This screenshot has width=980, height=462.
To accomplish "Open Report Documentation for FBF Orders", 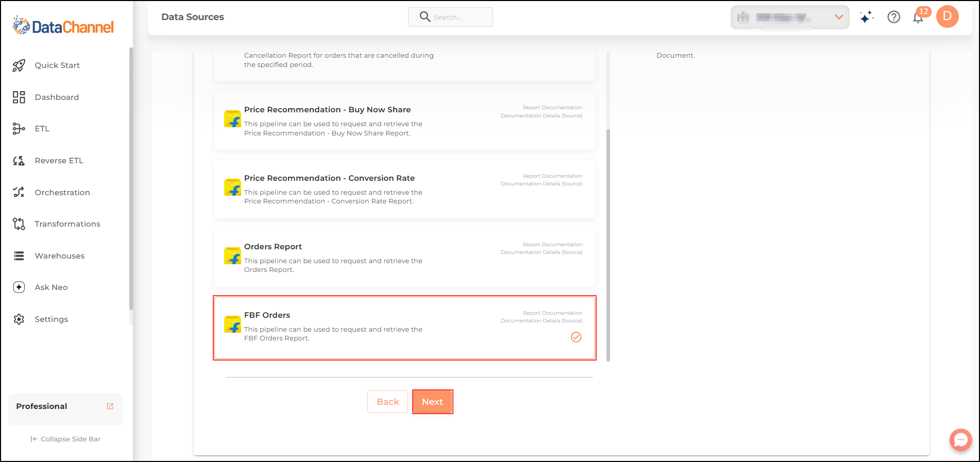I will 552,313.
